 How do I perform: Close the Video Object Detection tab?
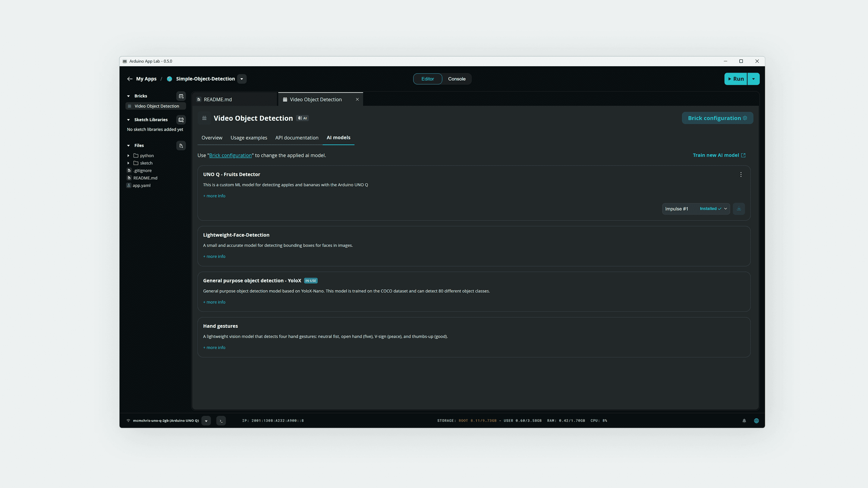coord(357,99)
